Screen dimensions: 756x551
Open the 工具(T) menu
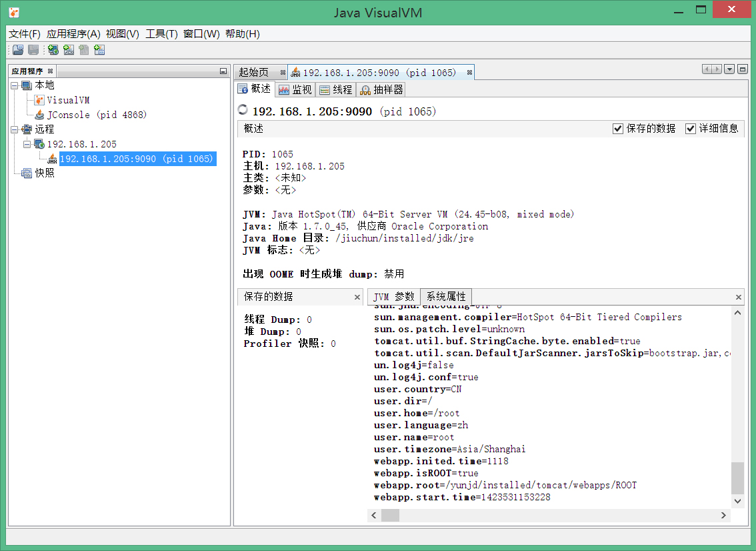pyautogui.click(x=161, y=34)
